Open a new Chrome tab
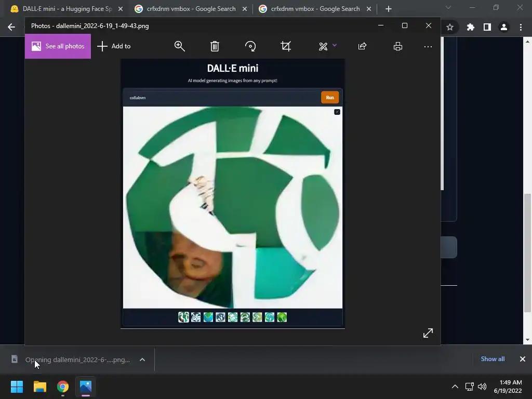 pyautogui.click(x=389, y=9)
